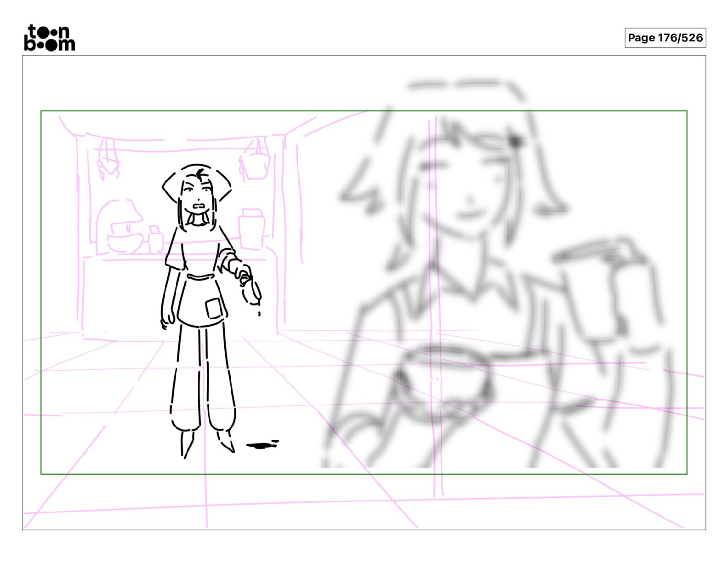Click the Toon Boom logo
Screen dimensions: 728x563
(49, 38)
